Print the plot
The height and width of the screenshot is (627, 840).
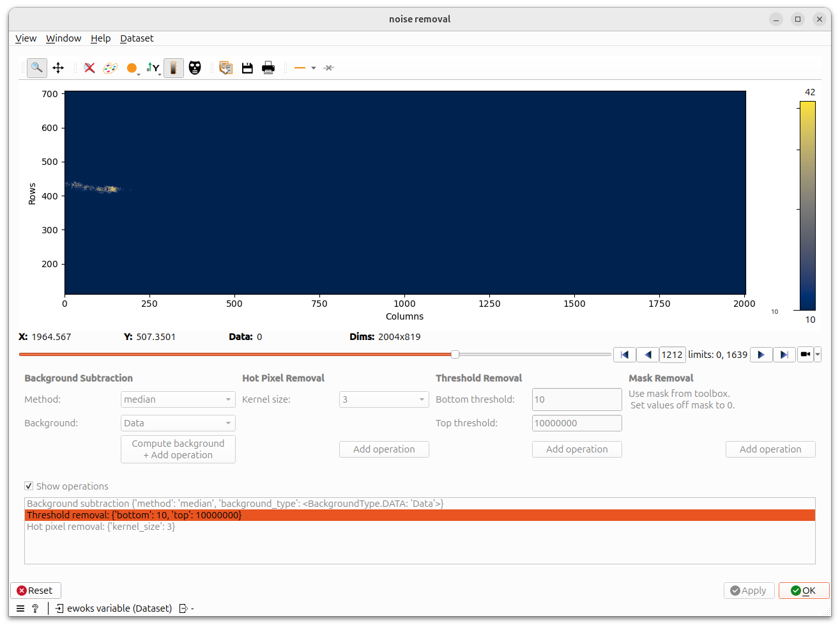point(268,68)
